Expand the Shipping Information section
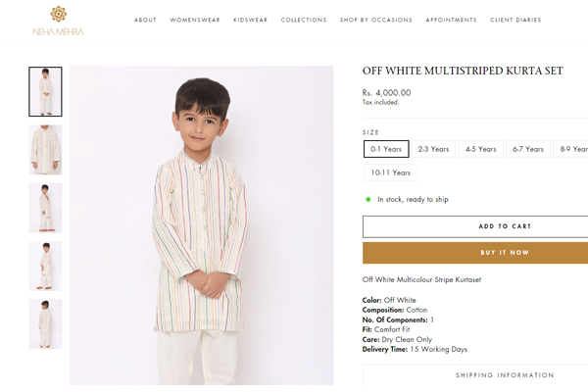This screenshot has height=392, width=588. pos(475,375)
